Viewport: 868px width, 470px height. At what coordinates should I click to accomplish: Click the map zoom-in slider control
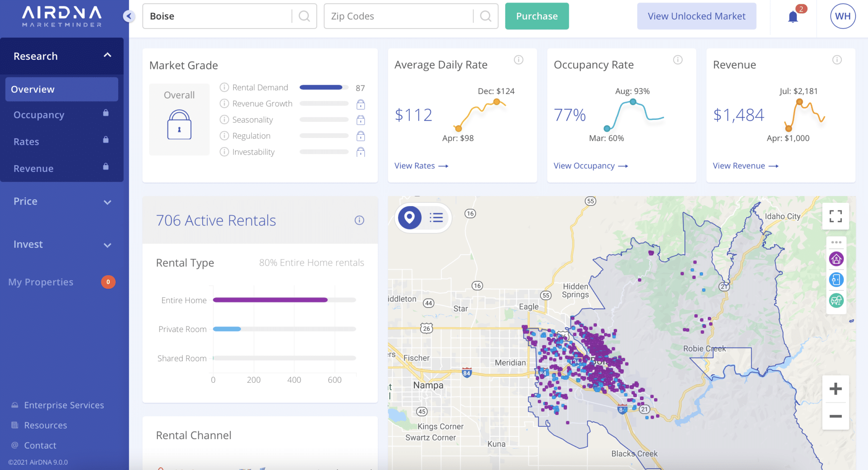pyautogui.click(x=835, y=389)
